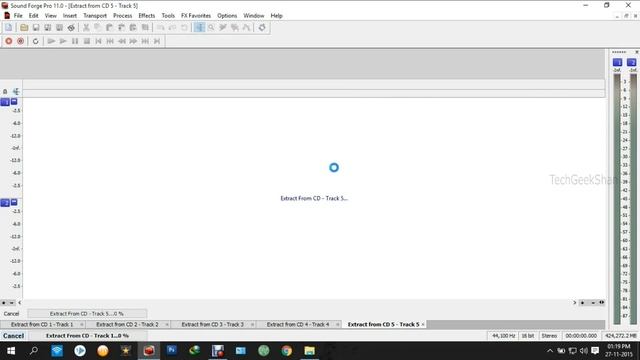
Task: Click the Stereo channels status field
Action: coord(549,336)
